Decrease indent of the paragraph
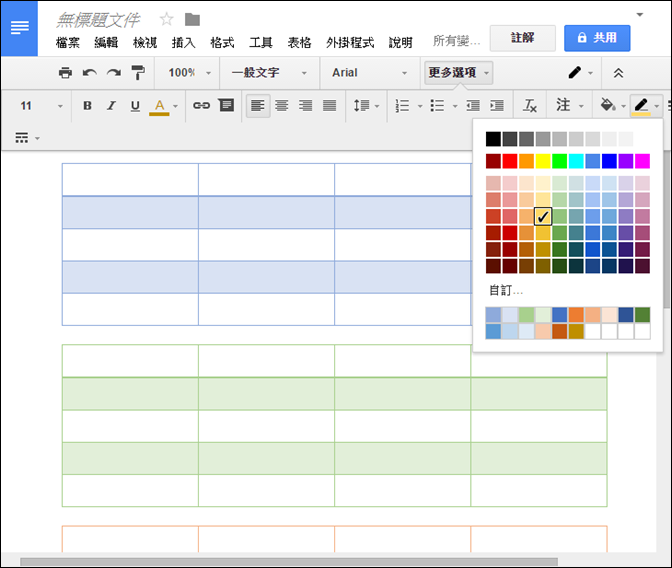The image size is (672, 568). point(473,105)
